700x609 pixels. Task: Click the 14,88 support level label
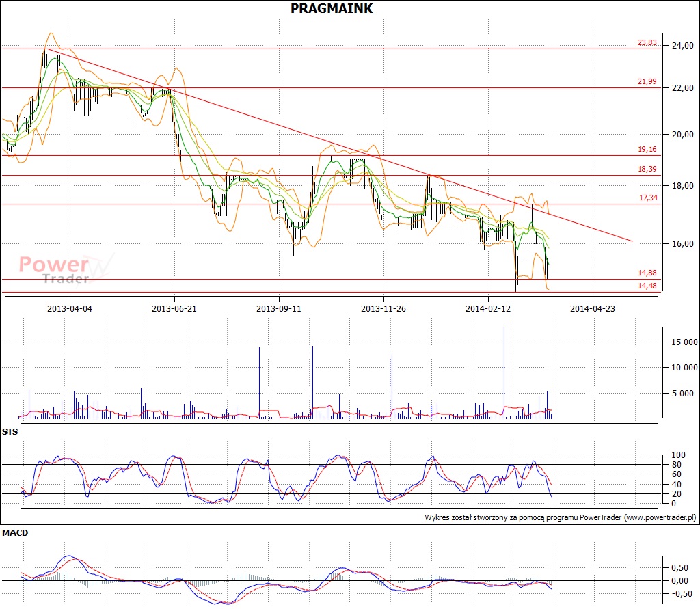(647, 273)
